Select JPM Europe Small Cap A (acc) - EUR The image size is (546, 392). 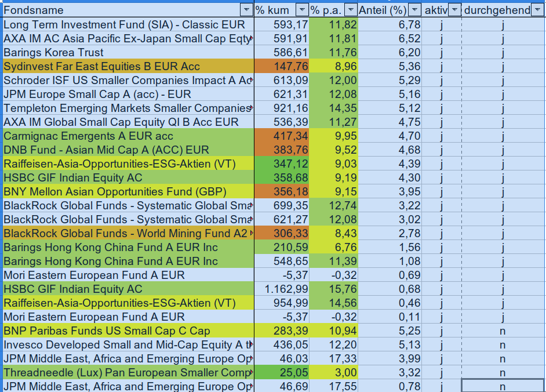[x=129, y=94]
